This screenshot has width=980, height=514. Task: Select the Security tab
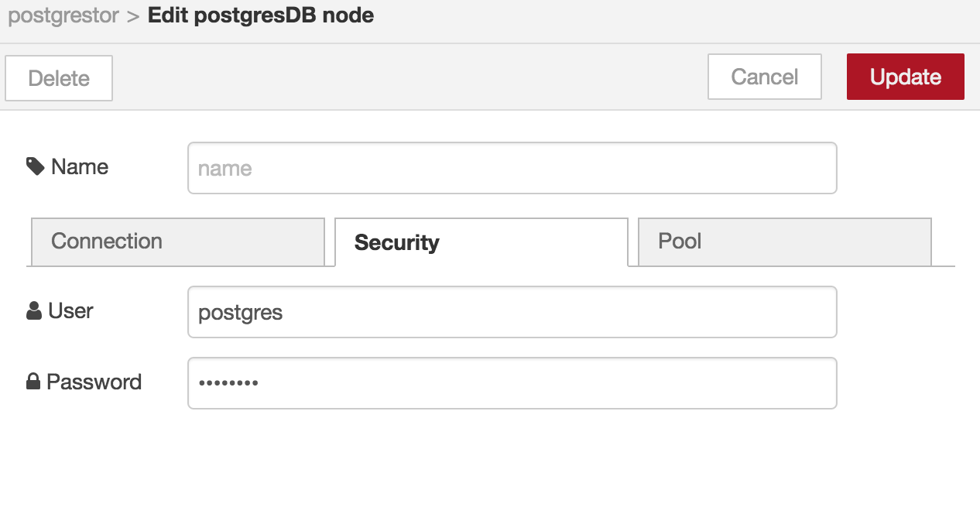point(481,242)
